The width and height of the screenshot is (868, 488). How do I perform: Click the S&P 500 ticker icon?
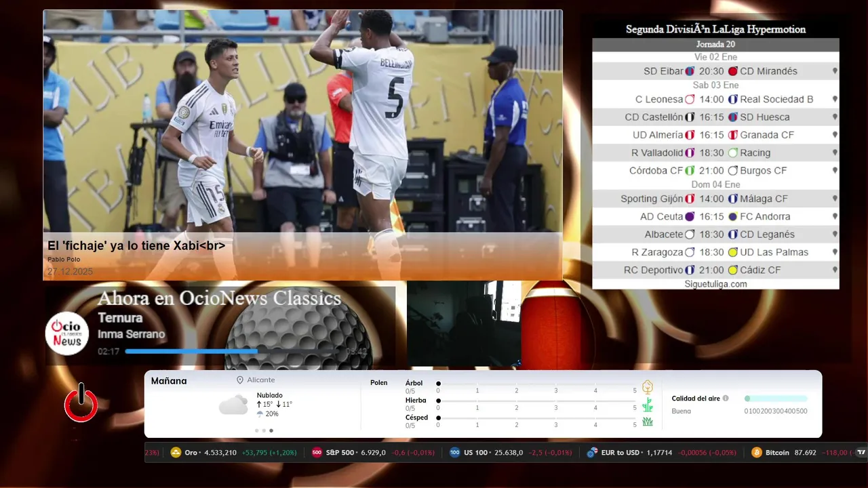[x=317, y=453]
